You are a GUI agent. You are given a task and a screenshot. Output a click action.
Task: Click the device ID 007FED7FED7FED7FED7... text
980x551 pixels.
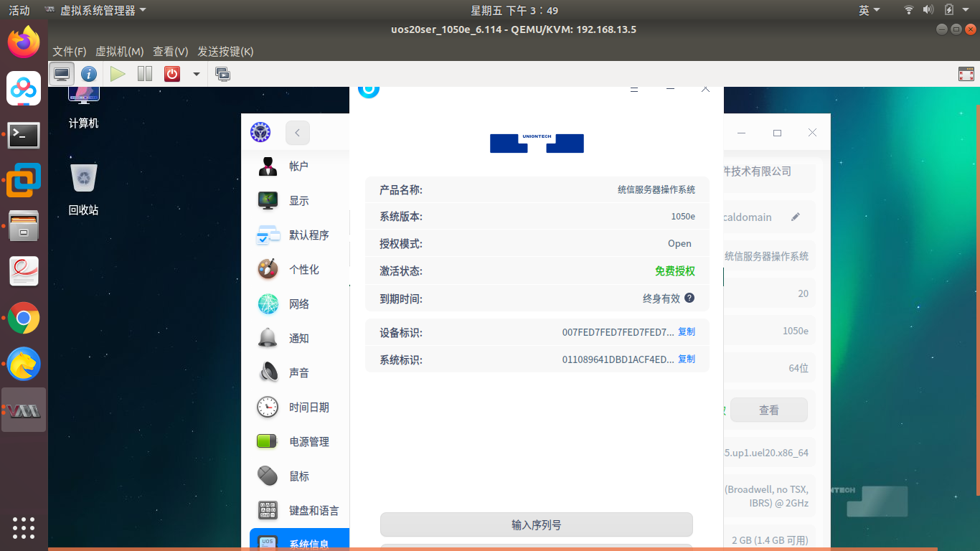618,332
